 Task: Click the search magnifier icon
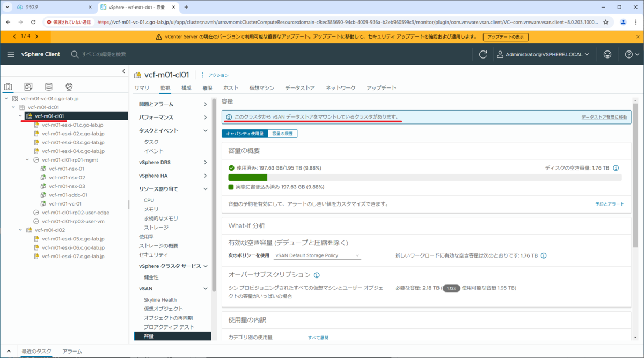(75, 54)
